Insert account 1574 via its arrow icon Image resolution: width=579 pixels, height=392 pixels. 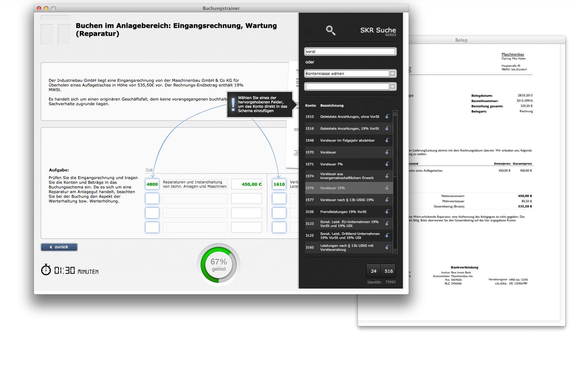pos(387,176)
